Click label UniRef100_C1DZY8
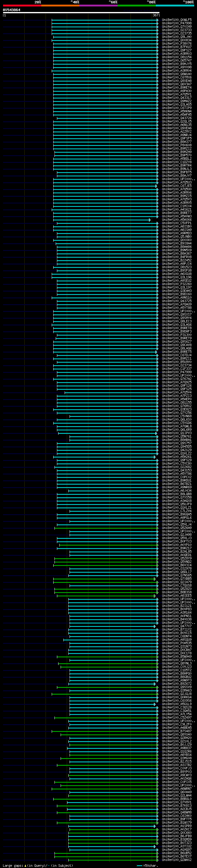This screenshot has height=868, width=197. [177, 162]
